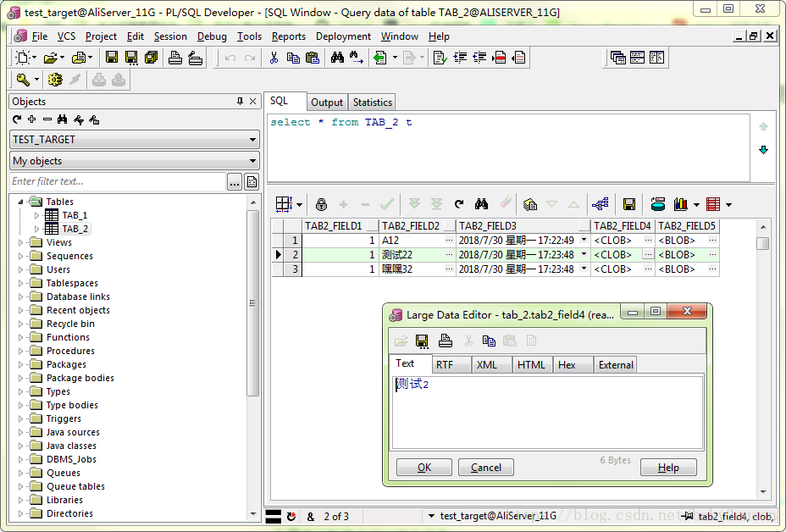Click the scissors Cut icon in main toolbar
The height and width of the screenshot is (532, 786).
[x=274, y=58]
